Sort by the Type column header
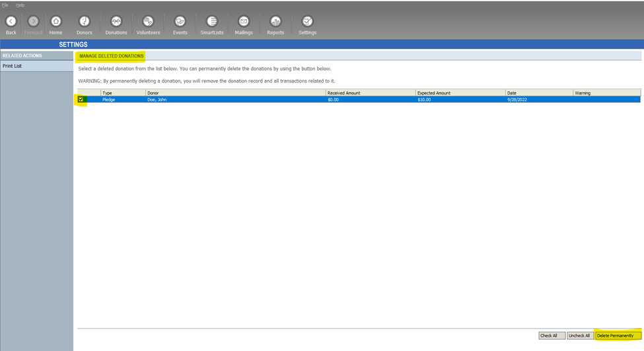The height and width of the screenshot is (351, 644). point(124,93)
